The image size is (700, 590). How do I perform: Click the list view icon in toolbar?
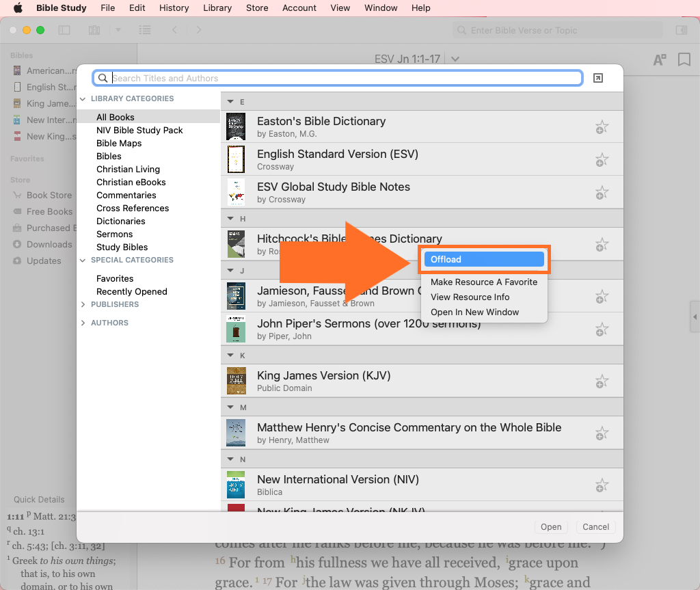click(144, 30)
